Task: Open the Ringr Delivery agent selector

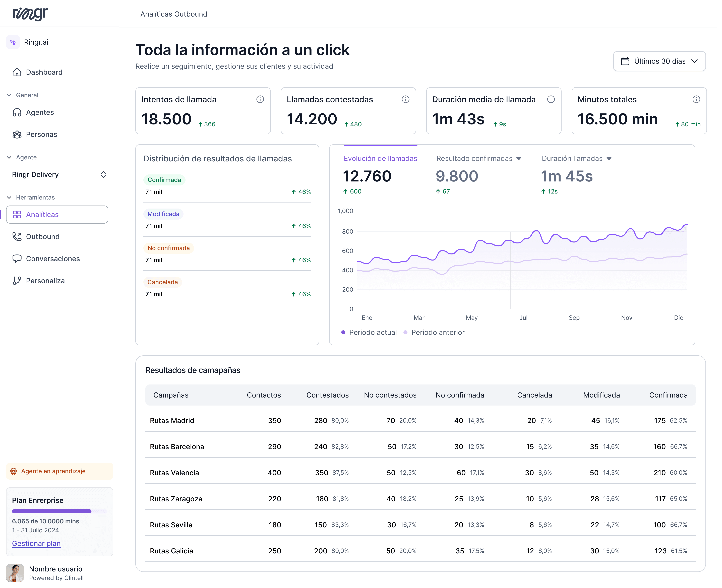Action: [59, 175]
